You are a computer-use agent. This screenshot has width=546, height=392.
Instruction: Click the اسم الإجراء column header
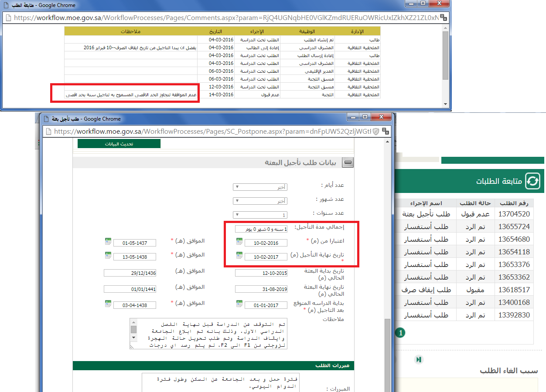tap(427, 203)
